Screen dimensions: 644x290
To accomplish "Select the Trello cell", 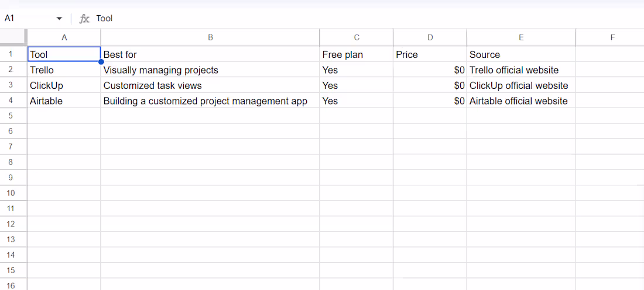I will click(64, 70).
